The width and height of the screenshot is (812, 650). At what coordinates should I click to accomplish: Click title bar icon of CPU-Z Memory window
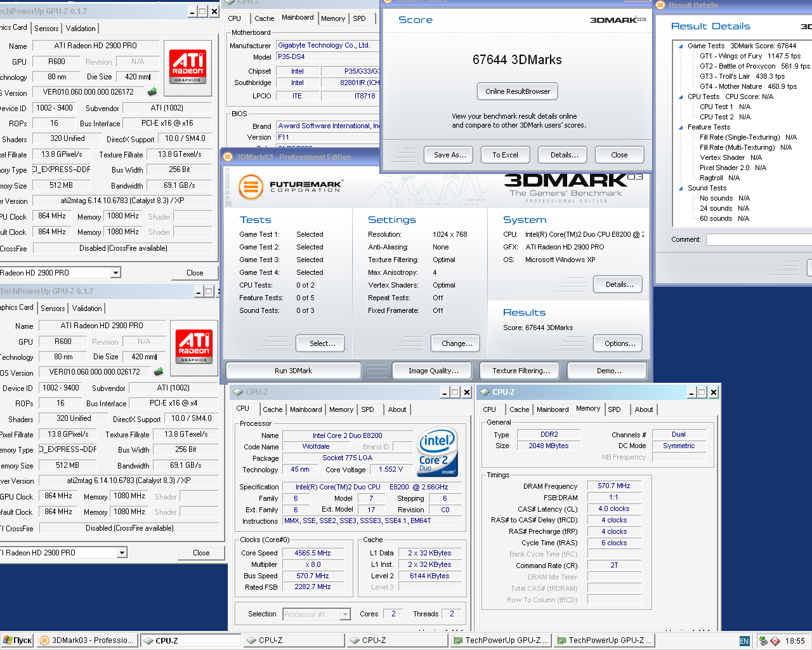[x=485, y=392]
